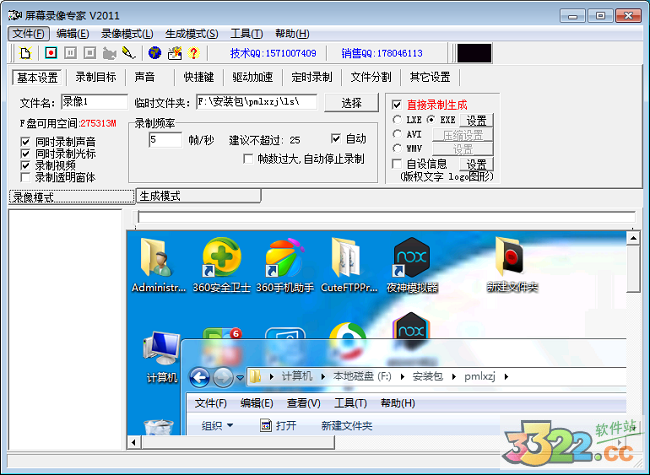Screen dimensions: 650x475
Task: Select the WMV format radio button
Action: 398,148
